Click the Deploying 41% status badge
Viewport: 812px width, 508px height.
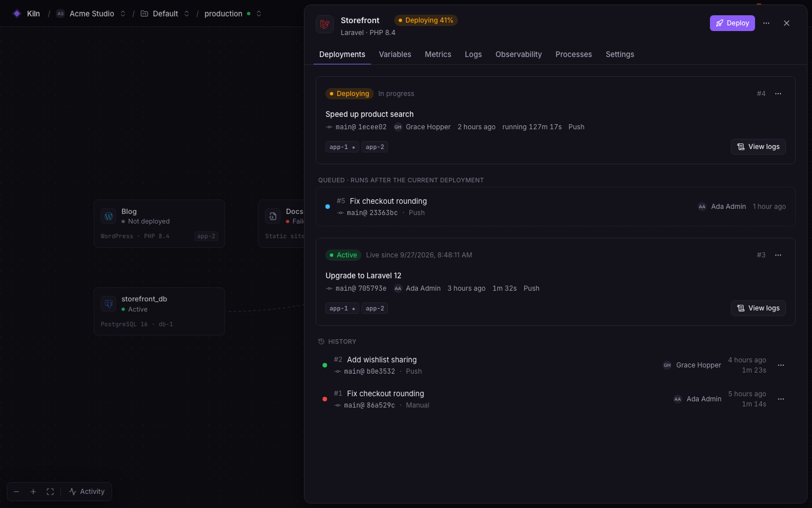pyautogui.click(x=426, y=20)
